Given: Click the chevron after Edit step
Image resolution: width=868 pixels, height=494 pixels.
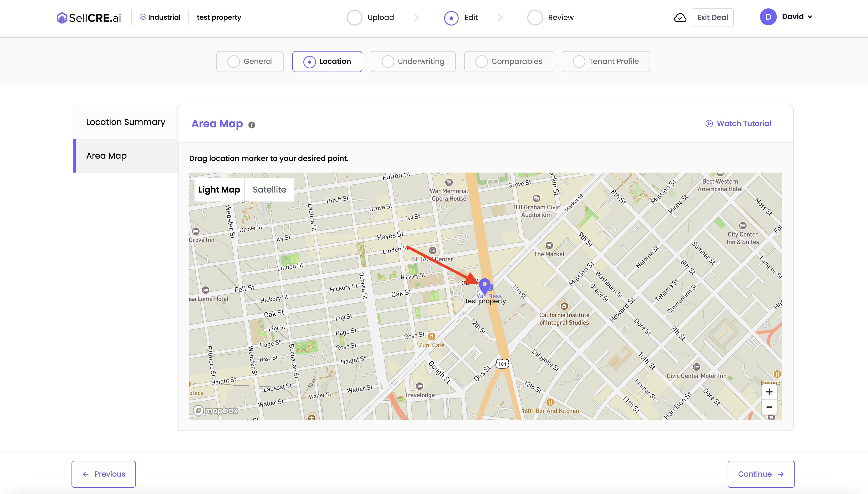Looking at the screenshot, I should pos(500,18).
